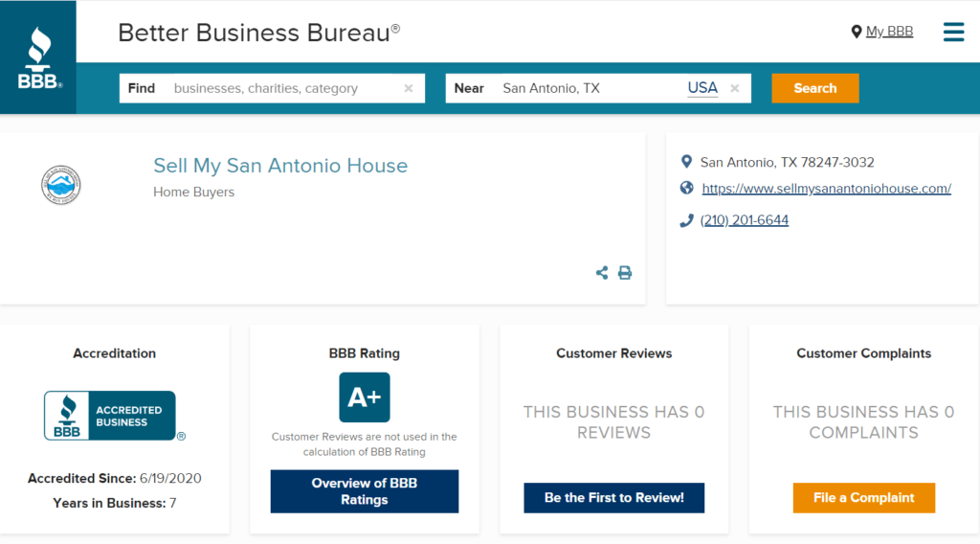Image resolution: width=980 pixels, height=544 pixels.
Task: Open Overview of BBB Ratings
Action: 365,491
